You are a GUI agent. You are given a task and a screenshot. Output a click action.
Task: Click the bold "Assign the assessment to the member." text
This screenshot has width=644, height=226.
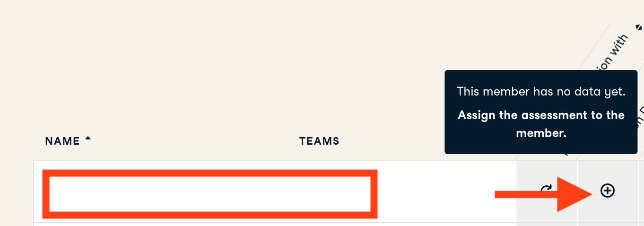(x=541, y=124)
